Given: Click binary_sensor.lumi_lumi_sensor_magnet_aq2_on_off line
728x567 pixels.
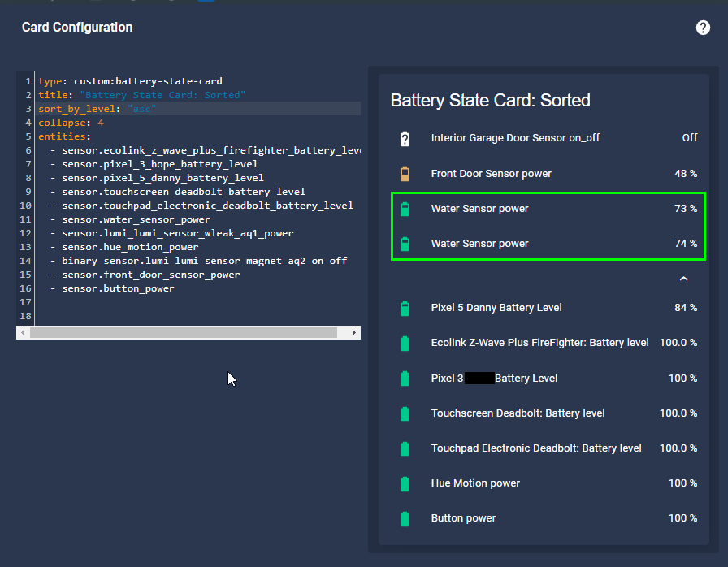Looking at the screenshot, I should pos(204,262).
